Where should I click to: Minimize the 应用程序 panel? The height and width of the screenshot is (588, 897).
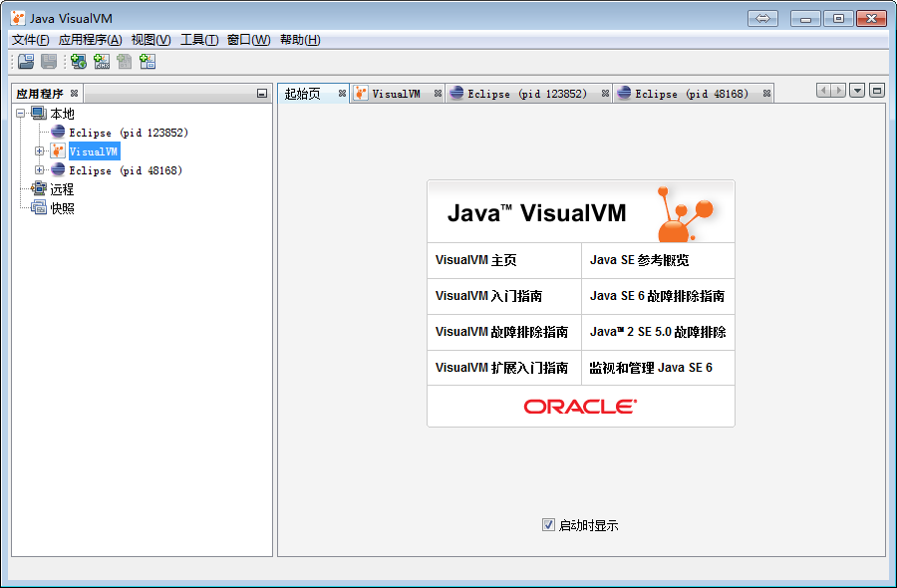(x=262, y=94)
